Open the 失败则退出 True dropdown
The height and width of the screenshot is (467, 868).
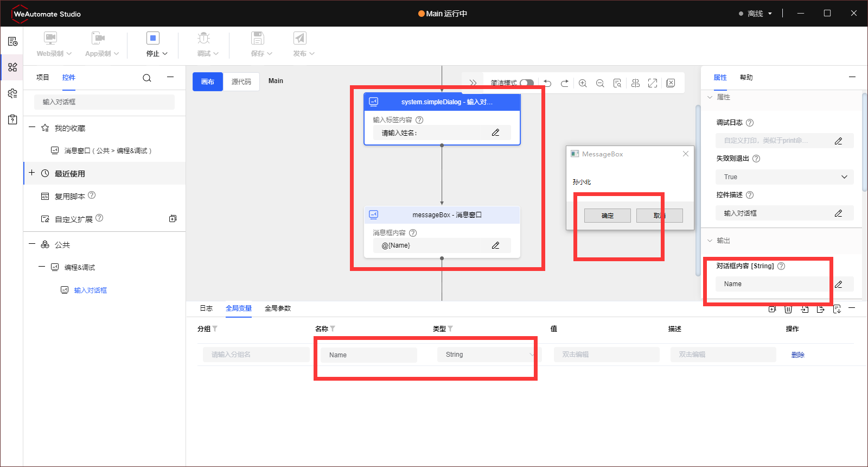coord(784,177)
